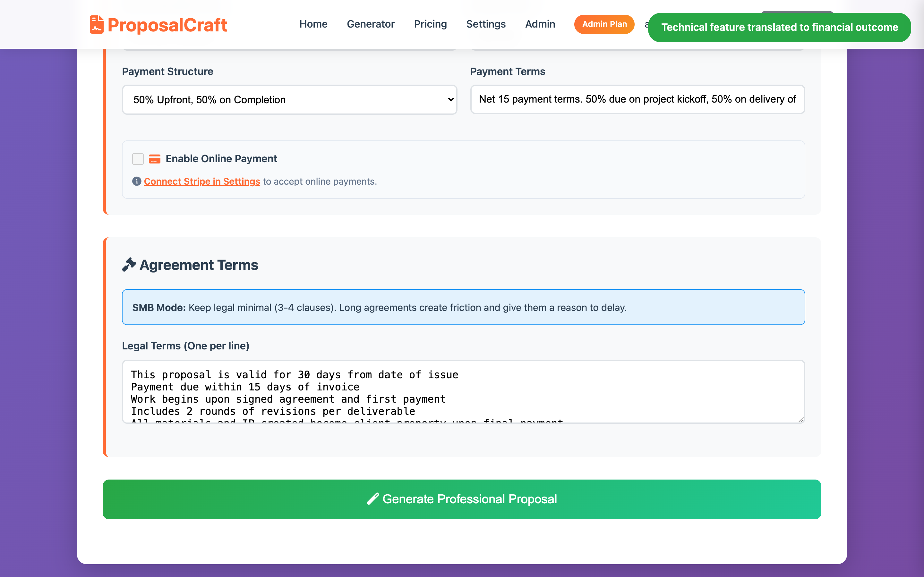Viewport: 924px width, 577px height.
Task: Open the Pricing nav link
Action: (x=430, y=24)
